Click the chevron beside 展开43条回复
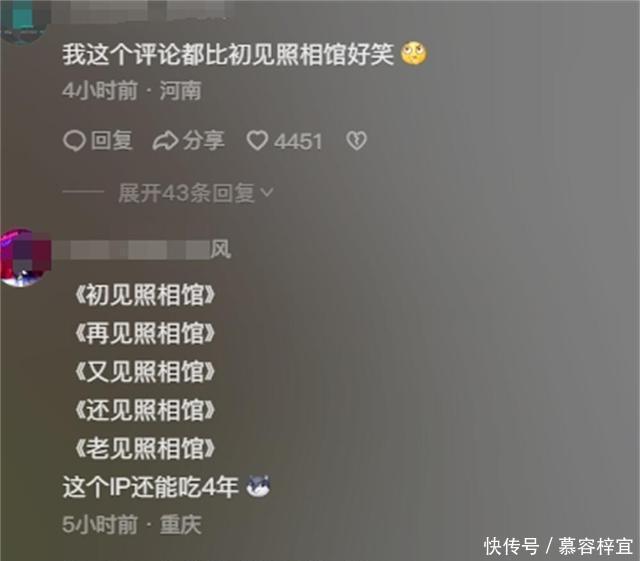 [267, 192]
